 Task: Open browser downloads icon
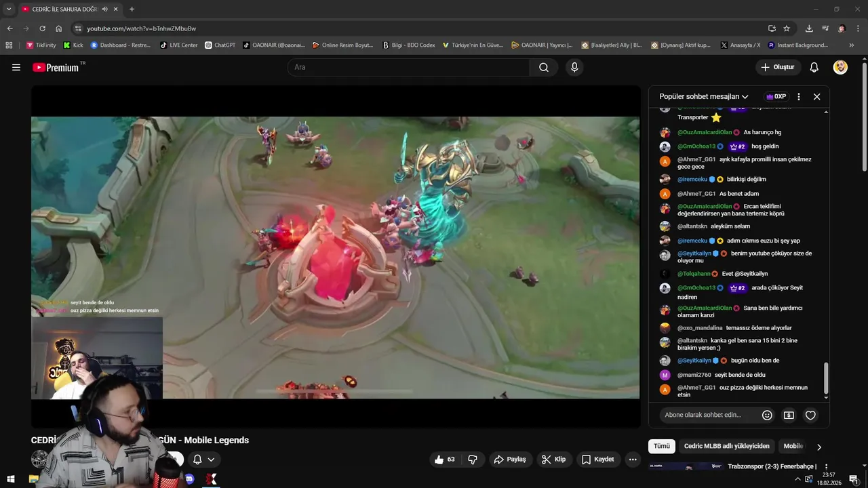pyautogui.click(x=809, y=28)
